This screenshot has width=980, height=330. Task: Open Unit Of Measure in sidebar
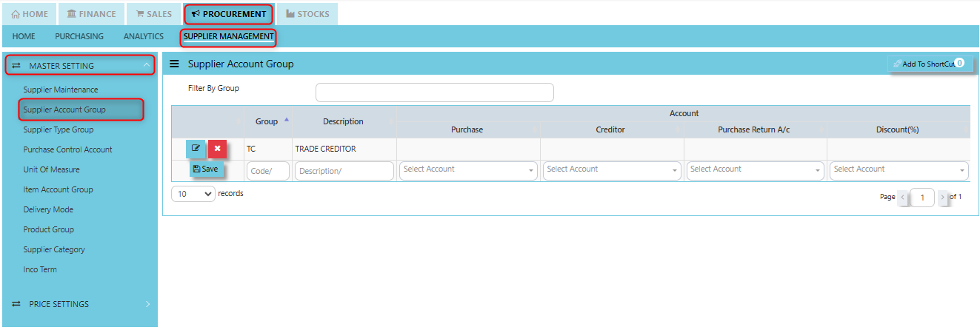click(x=52, y=169)
